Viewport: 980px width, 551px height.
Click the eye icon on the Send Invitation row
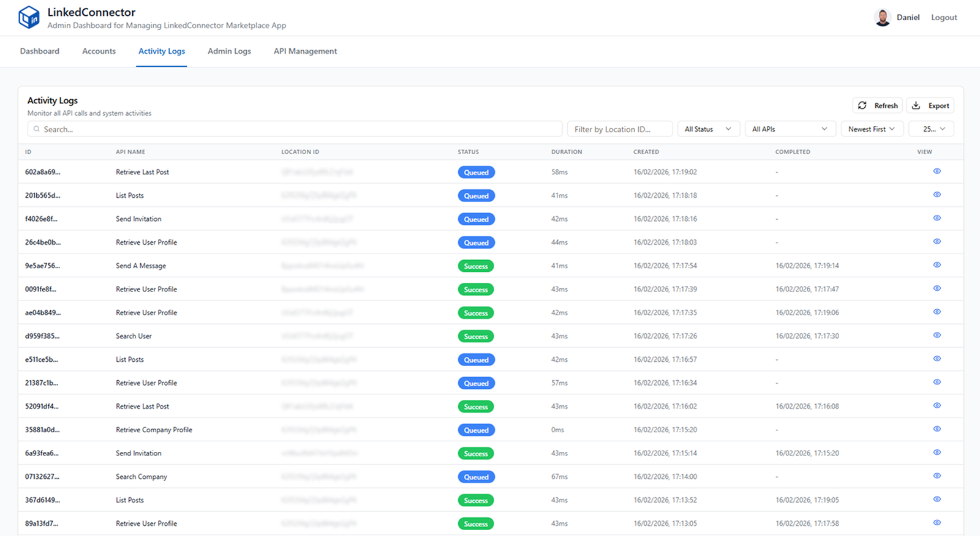point(937,218)
